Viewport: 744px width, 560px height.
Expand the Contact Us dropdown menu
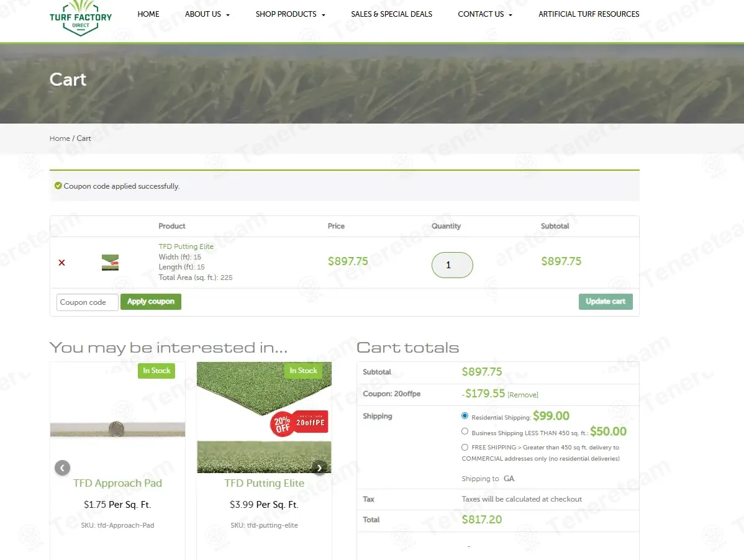click(485, 14)
